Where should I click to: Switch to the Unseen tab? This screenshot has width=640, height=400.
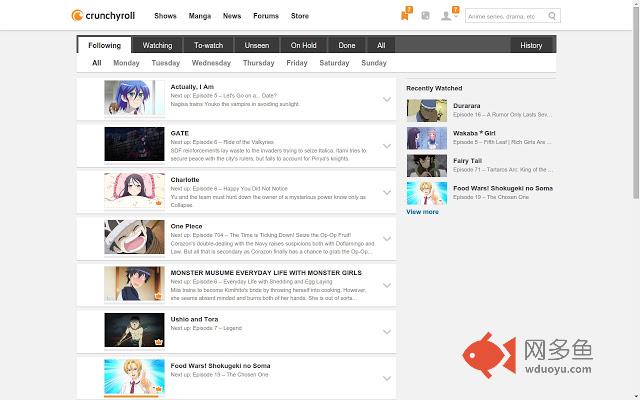point(257,45)
